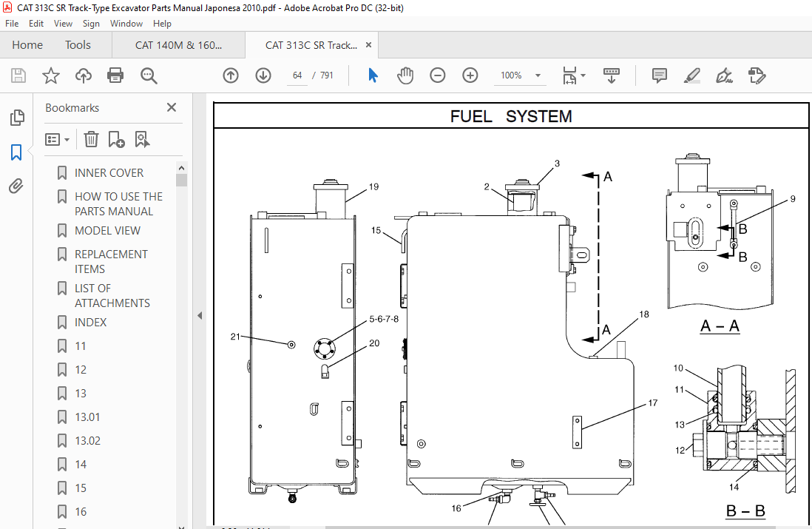
Task: Zoom in with the plus icon
Action: 470,75
